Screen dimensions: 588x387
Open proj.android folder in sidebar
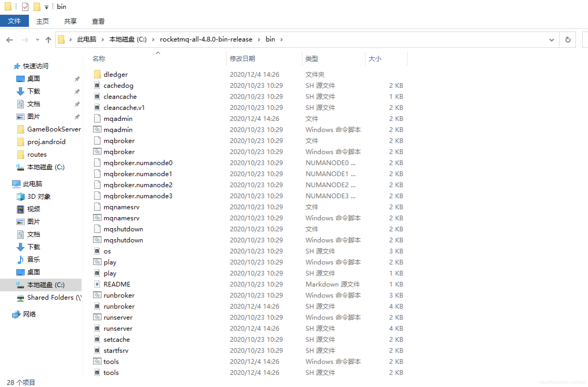pos(46,142)
